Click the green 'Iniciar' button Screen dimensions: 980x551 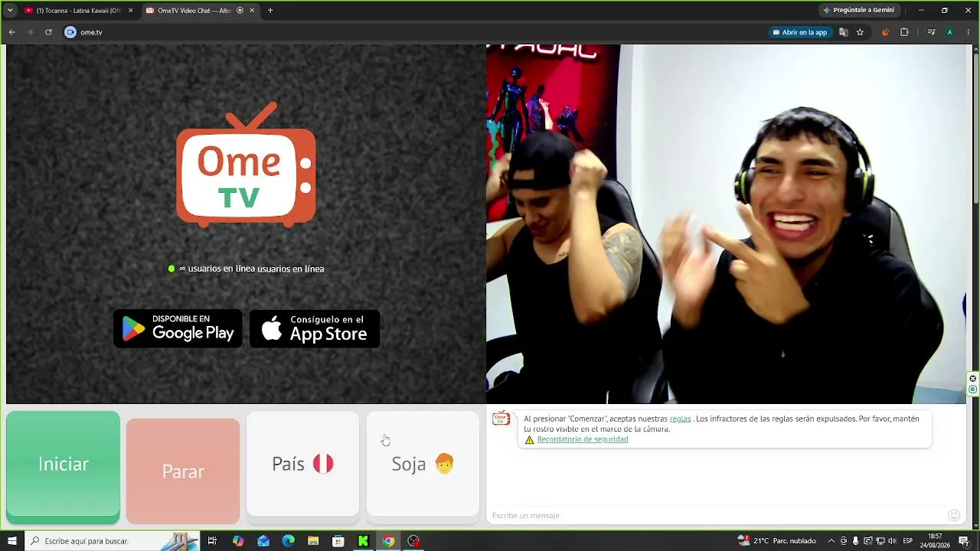point(63,468)
